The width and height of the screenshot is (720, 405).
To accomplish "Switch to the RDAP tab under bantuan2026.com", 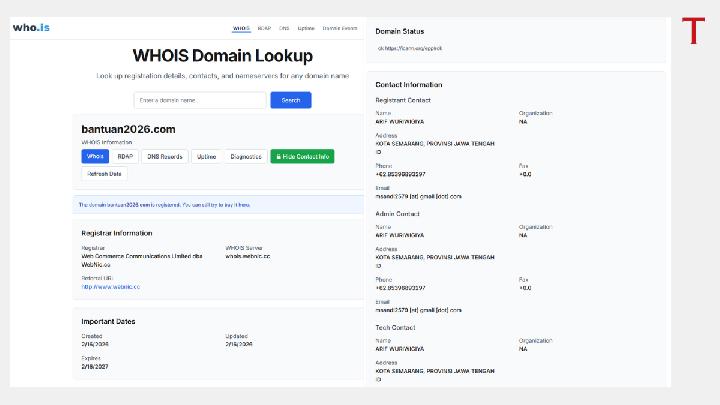I will click(x=125, y=156).
